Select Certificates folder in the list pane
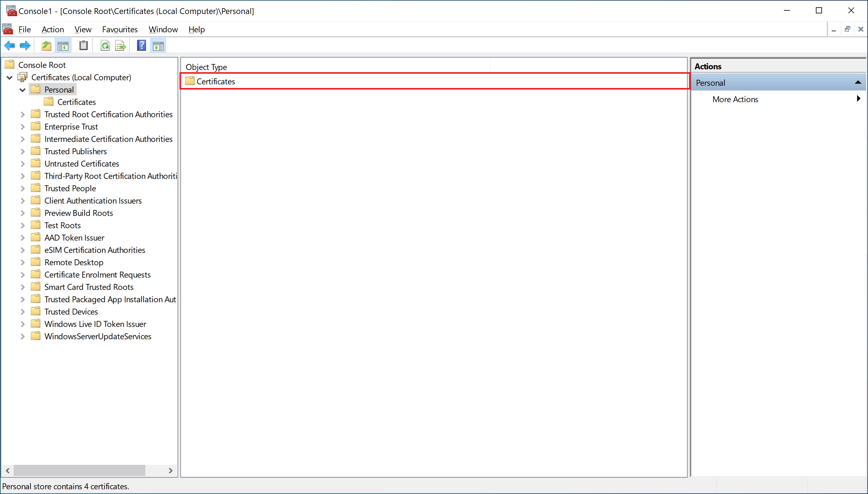Image resolution: width=868 pixels, height=494 pixels. tap(215, 81)
